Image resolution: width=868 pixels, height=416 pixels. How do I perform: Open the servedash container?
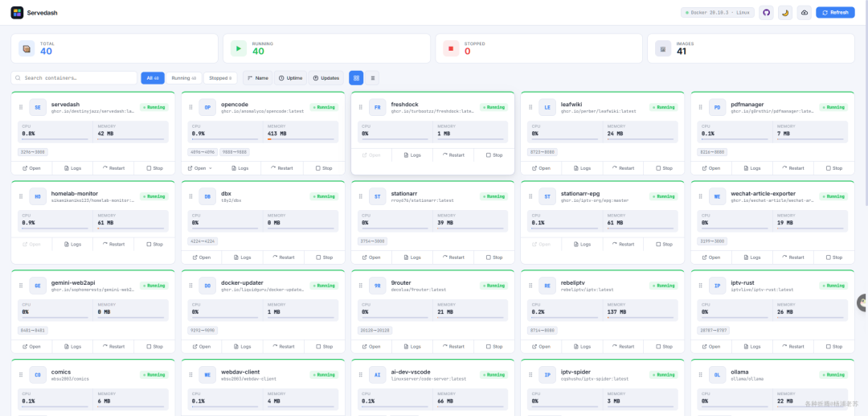31,168
